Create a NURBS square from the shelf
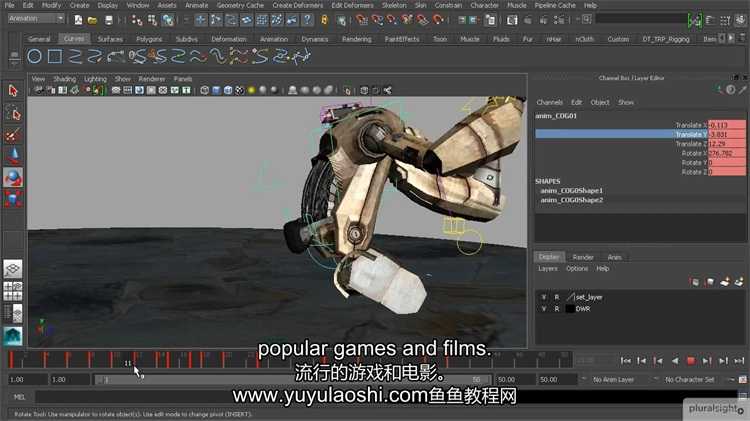 [55, 56]
